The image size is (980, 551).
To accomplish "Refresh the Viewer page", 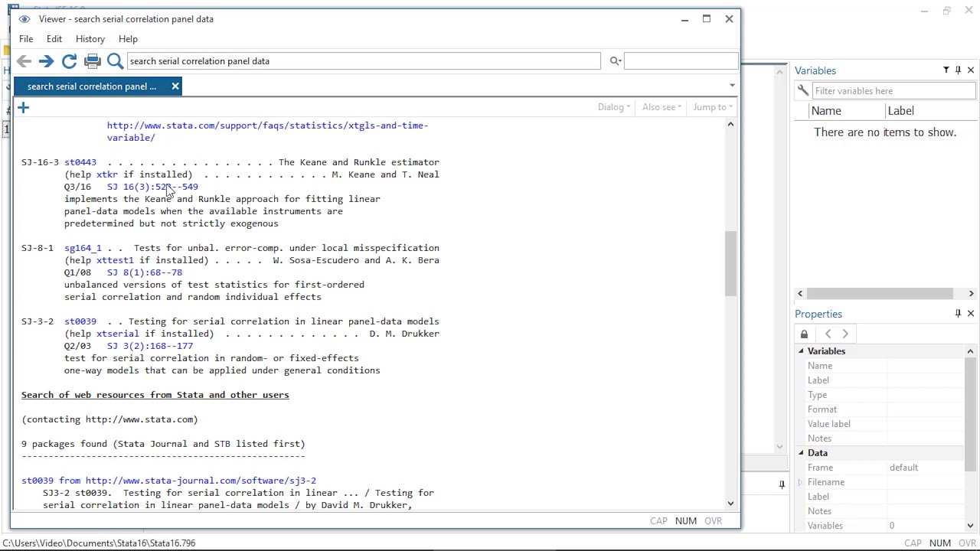I will (x=69, y=61).
